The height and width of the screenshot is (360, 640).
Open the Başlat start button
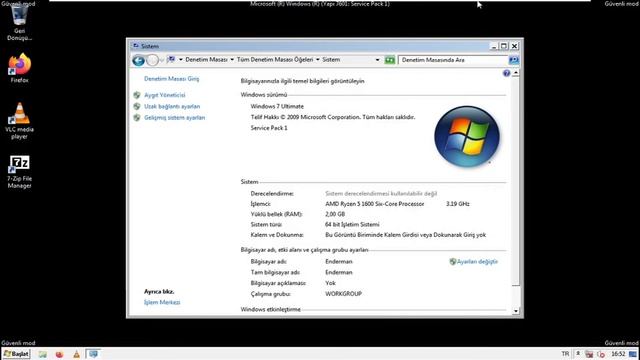[x=16, y=354]
